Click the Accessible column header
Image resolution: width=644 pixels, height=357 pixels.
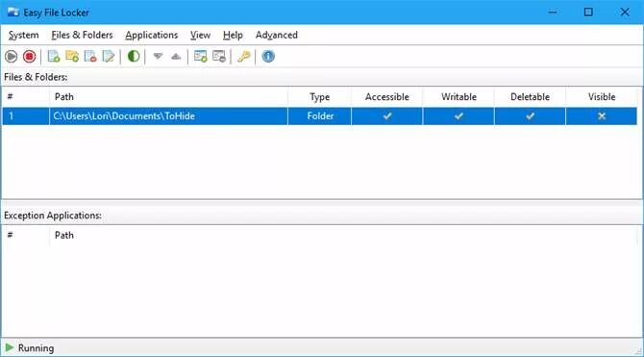tap(387, 97)
